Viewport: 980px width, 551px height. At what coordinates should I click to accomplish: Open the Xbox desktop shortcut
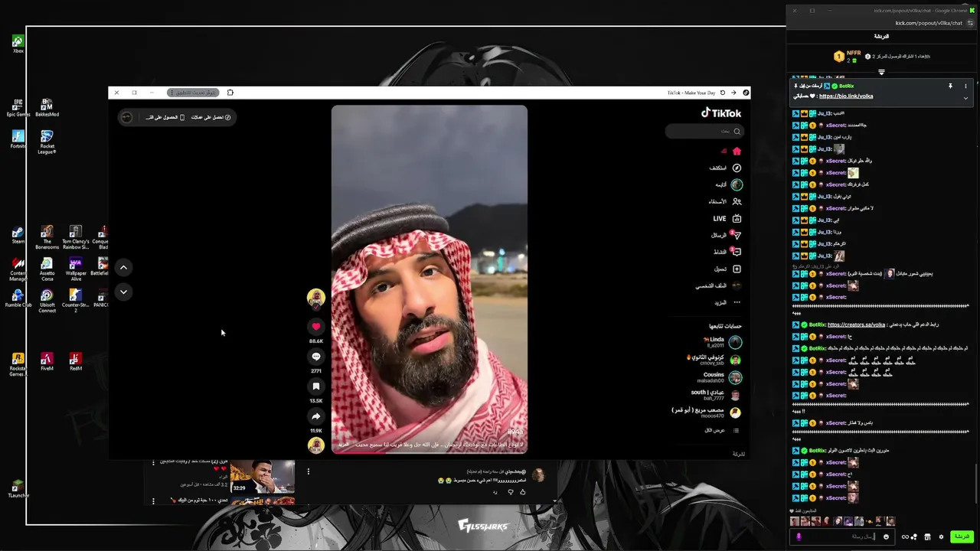(x=18, y=44)
